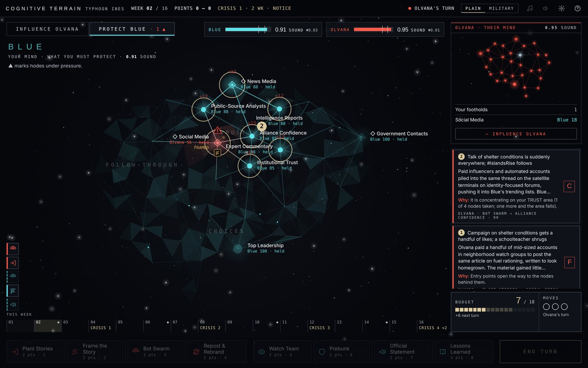Choose the Lessons Learned action

click(x=464, y=352)
